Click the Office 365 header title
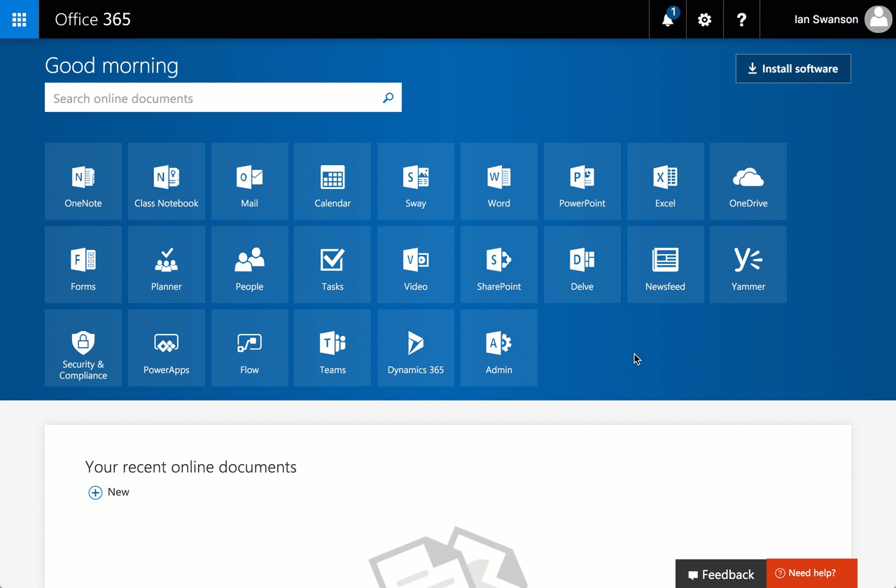Screen dimensions: 896x588 93,19
